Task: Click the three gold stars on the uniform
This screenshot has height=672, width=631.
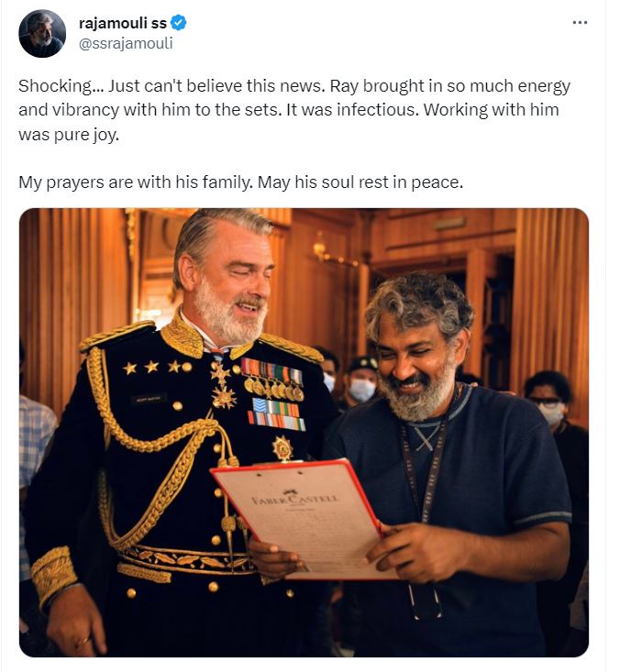Action: (x=151, y=368)
